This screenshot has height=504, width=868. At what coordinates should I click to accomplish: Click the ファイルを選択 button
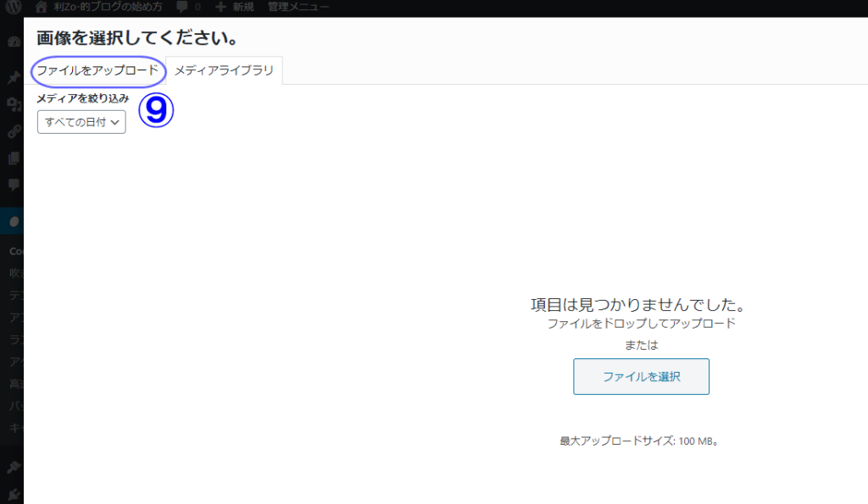click(x=641, y=376)
